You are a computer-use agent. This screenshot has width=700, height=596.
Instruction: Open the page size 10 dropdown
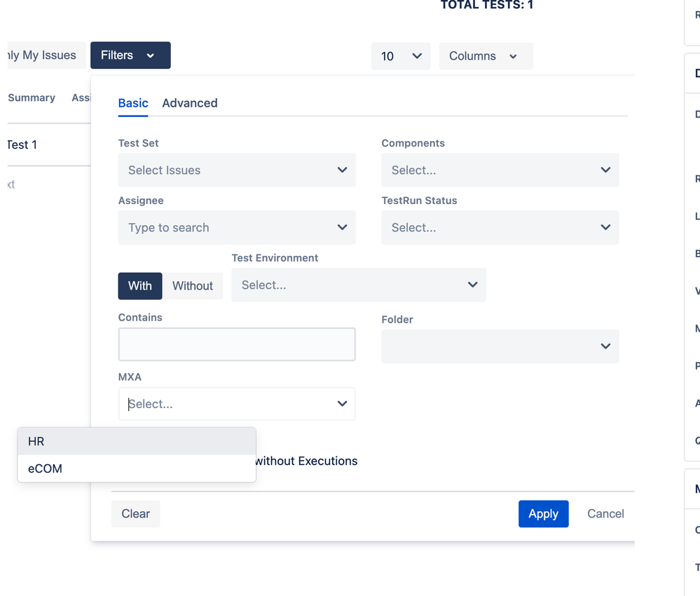(x=401, y=56)
